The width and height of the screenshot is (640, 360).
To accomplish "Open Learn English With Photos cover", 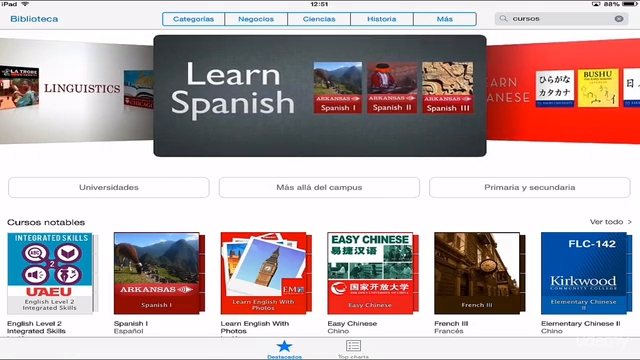I will pyautogui.click(x=264, y=273).
